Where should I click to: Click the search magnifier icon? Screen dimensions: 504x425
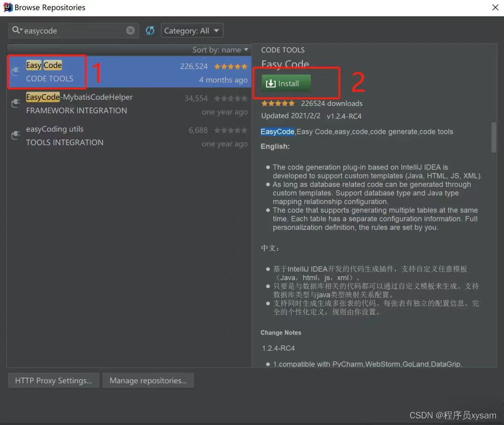pos(15,30)
